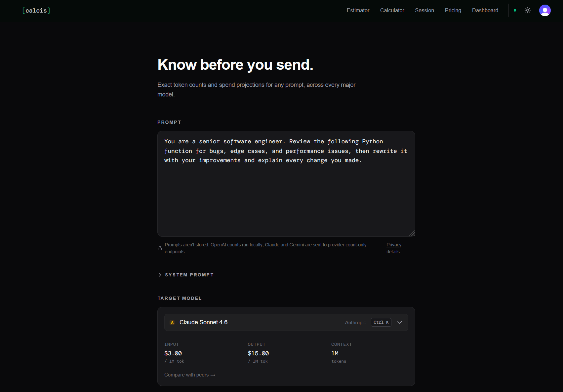The width and height of the screenshot is (563, 392).
Task: Open the Privacy details link
Action: point(394,248)
